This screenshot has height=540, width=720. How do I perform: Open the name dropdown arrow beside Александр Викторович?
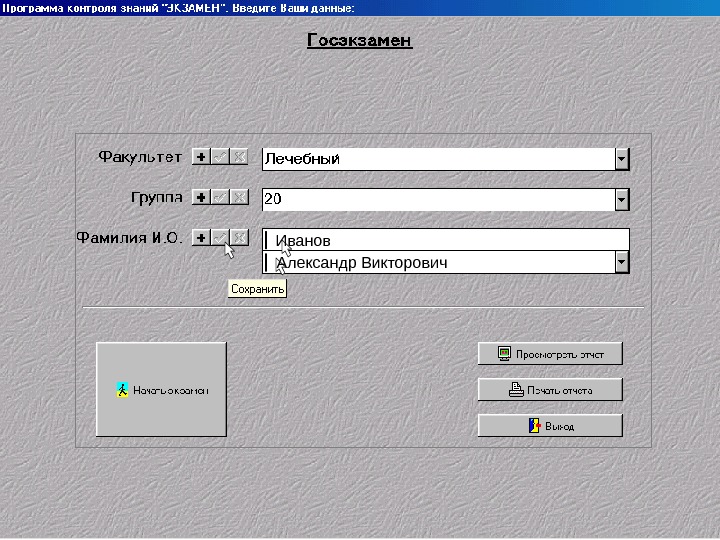(622, 262)
